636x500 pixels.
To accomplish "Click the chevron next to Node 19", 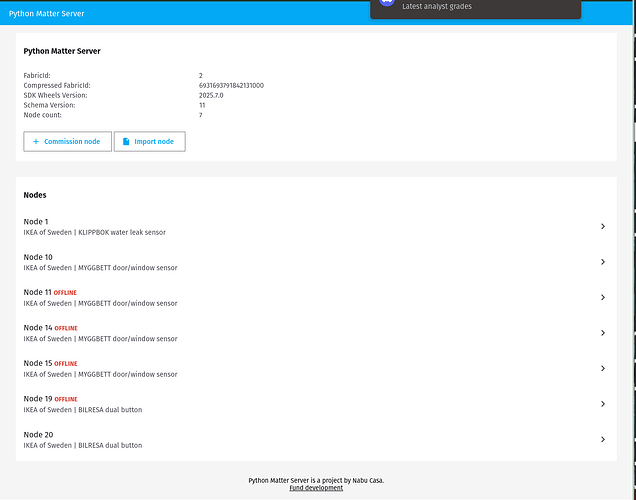I will click(x=603, y=404).
